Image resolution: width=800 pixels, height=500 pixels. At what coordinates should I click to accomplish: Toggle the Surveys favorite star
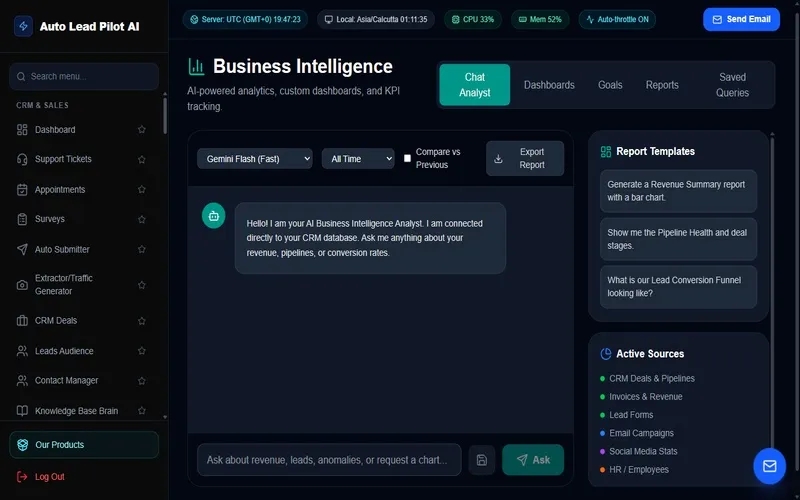(x=142, y=219)
